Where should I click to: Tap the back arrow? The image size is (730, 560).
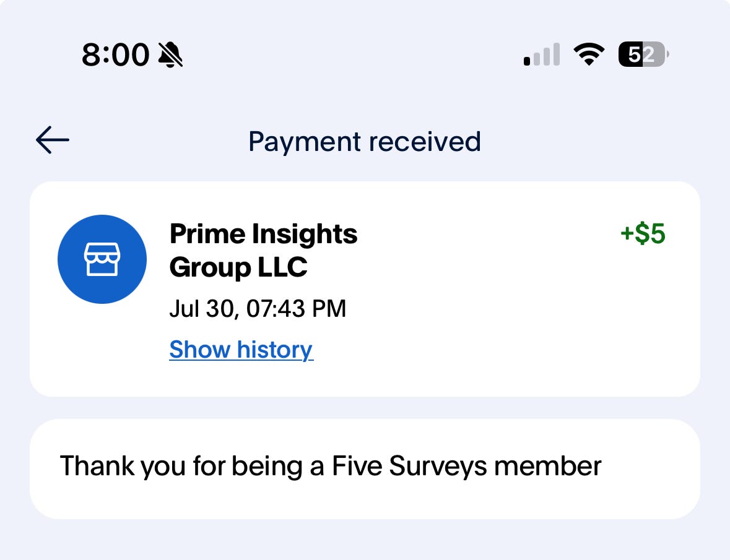(x=53, y=140)
